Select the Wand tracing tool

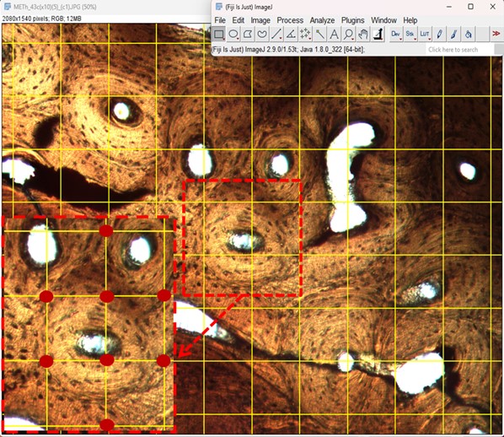(x=319, y=34)
